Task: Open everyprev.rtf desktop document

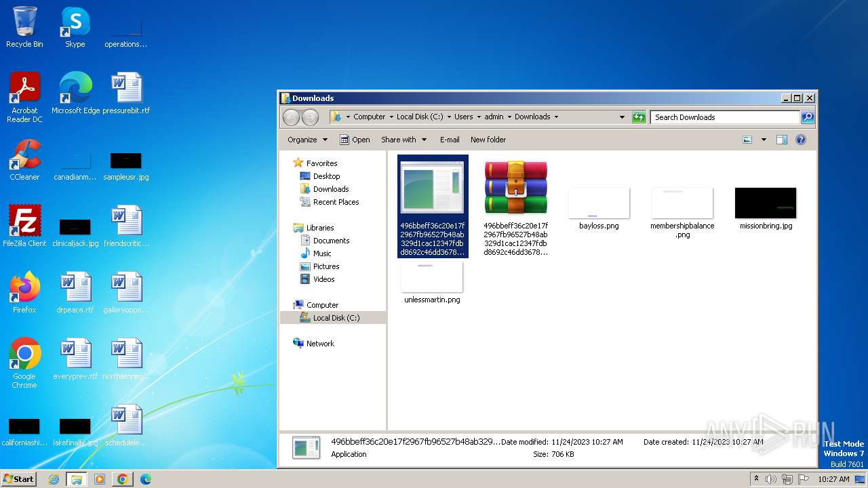Action: [x=75, y=359]
